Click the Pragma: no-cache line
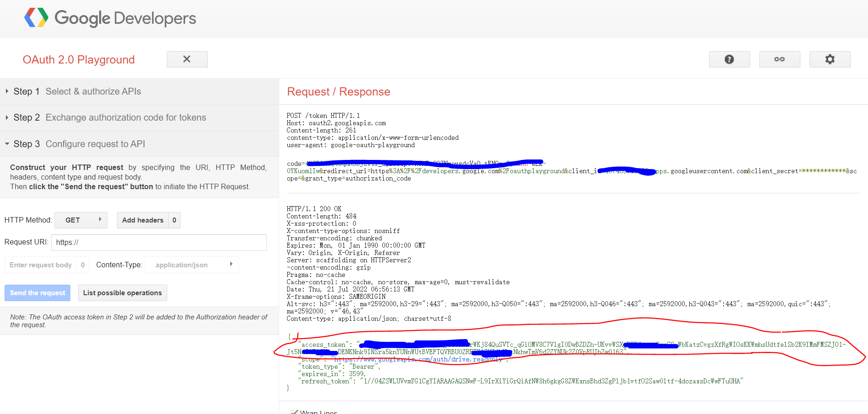The image size is (868, 414). click(x=316, y=275)
